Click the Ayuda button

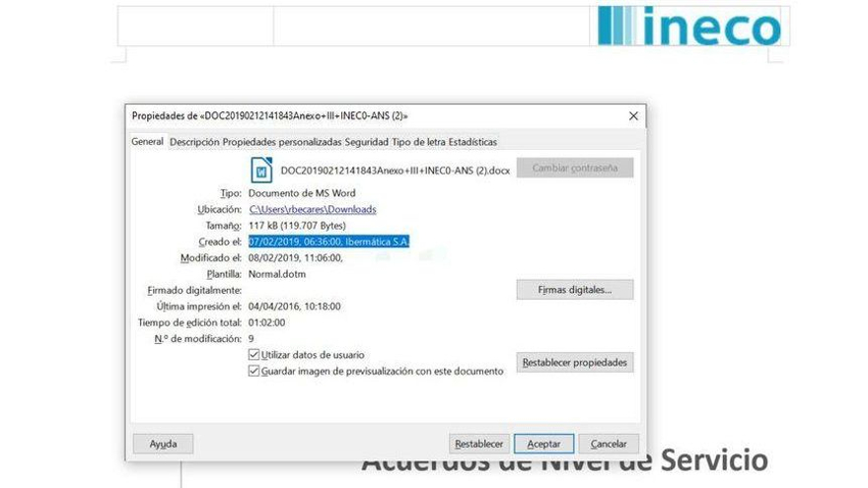(164, 444)
